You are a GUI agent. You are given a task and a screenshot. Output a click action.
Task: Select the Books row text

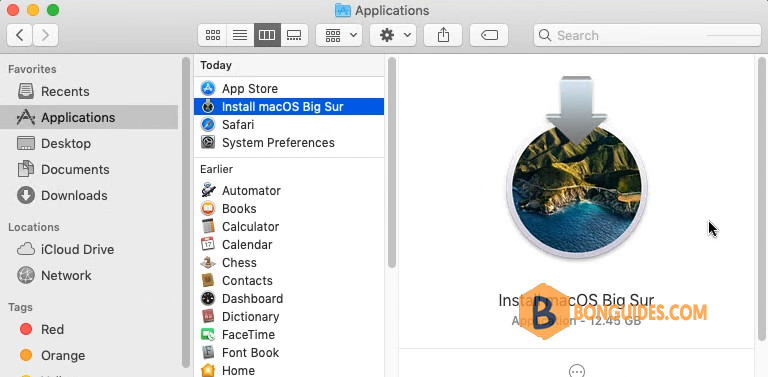coord(239,209)
